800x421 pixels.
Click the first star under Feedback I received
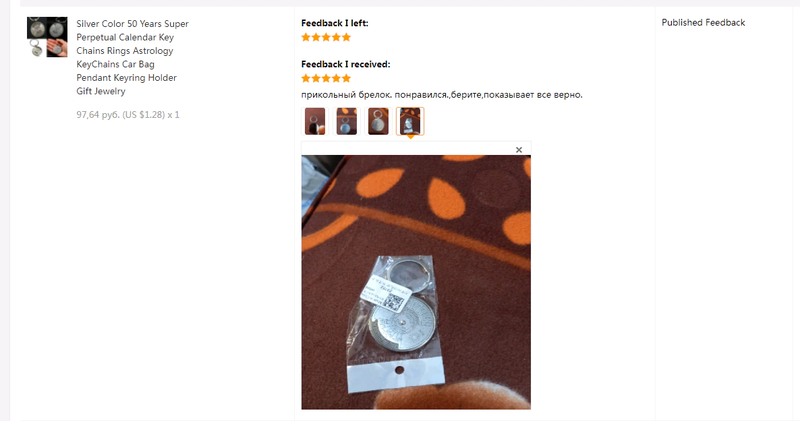306,78
